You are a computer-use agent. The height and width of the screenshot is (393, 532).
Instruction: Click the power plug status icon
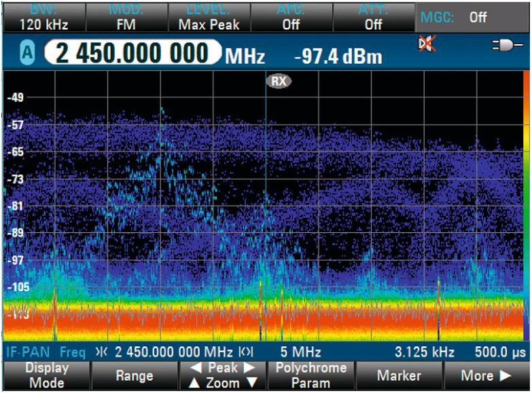click(x=510, y=45)
